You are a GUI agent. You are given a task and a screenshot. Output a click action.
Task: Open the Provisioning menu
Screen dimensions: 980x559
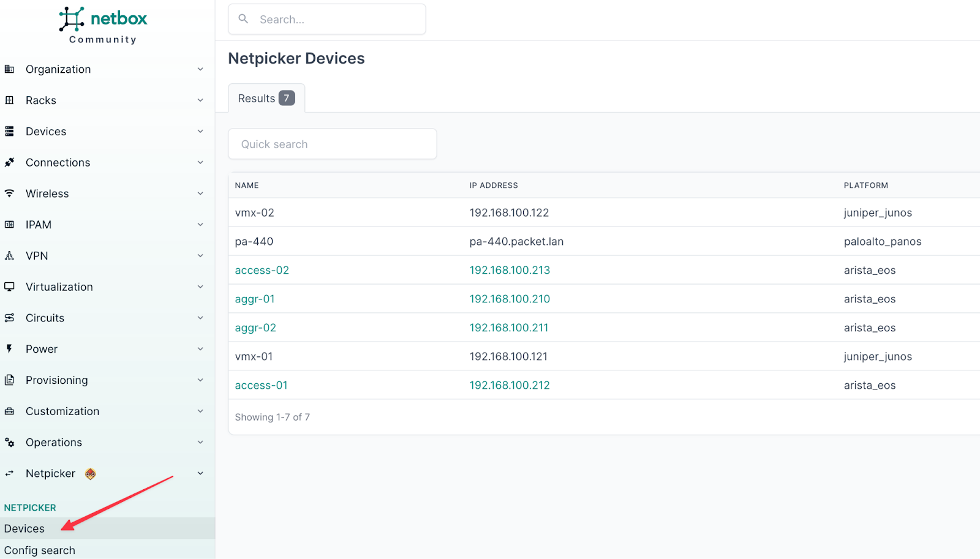point(107,380)
